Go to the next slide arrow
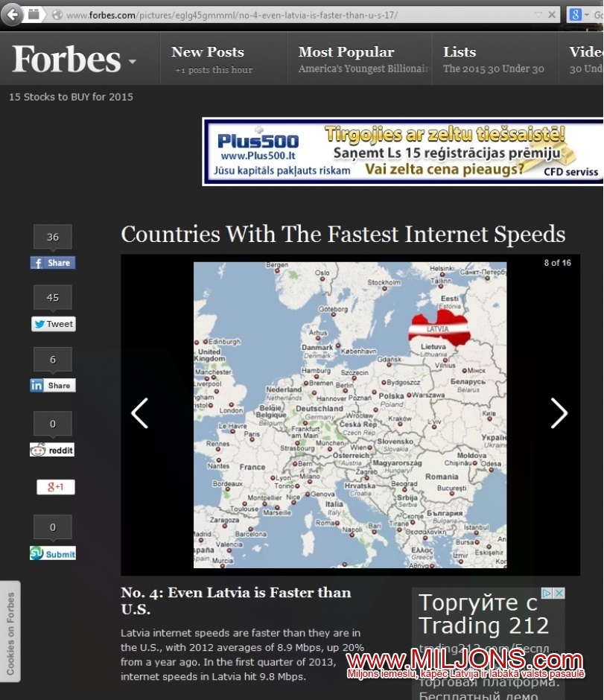The image size is (604, 700). [559, 413]
